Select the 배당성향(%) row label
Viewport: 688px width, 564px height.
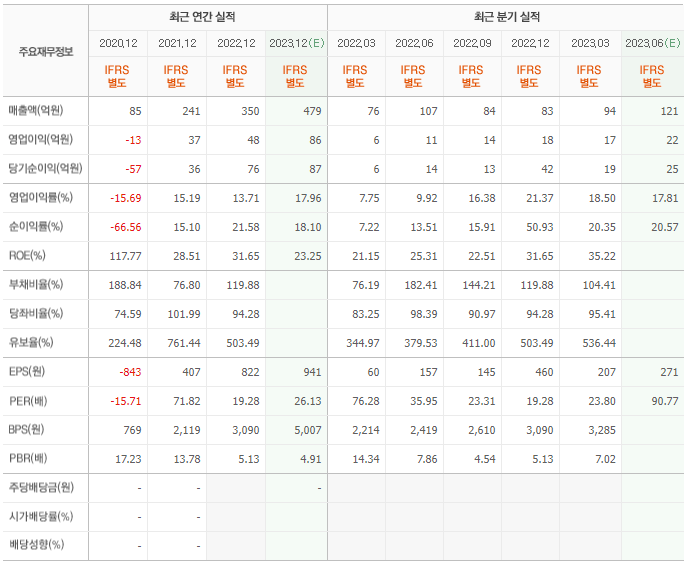pos(36,545)
